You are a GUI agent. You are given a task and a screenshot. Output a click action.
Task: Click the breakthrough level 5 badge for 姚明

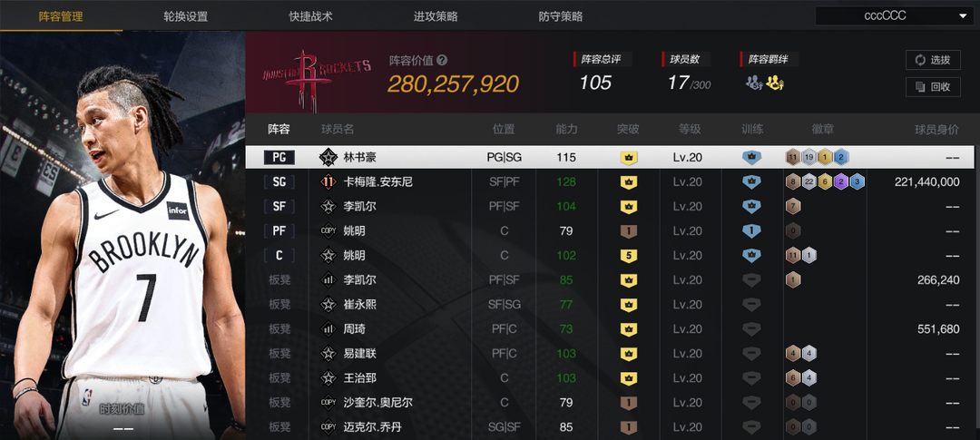[628, 256]
